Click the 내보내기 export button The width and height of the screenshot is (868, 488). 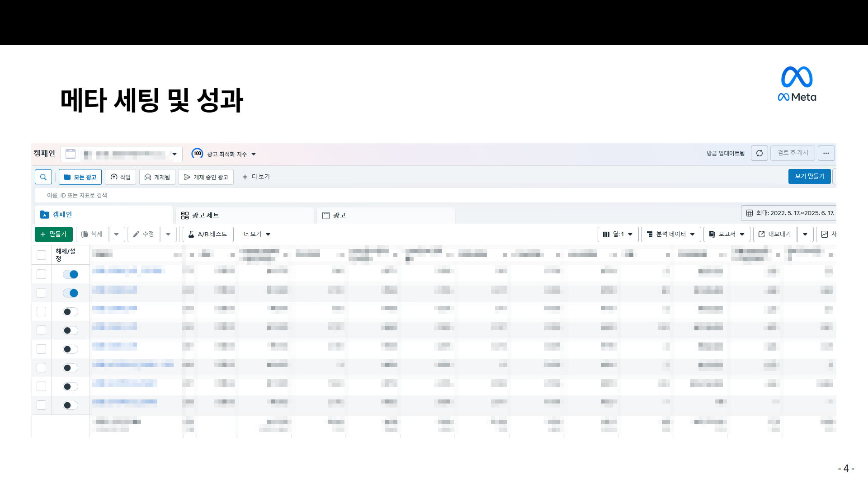775,234
